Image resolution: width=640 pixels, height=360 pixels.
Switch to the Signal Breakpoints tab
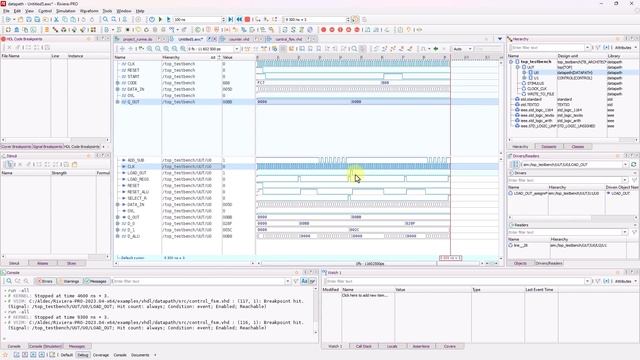click(47, 147)
